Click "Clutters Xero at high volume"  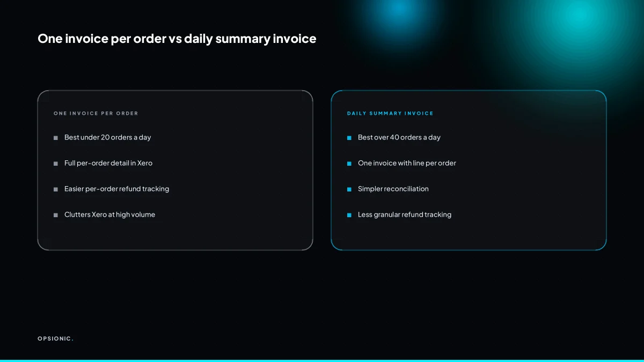(x=109, y=215)
